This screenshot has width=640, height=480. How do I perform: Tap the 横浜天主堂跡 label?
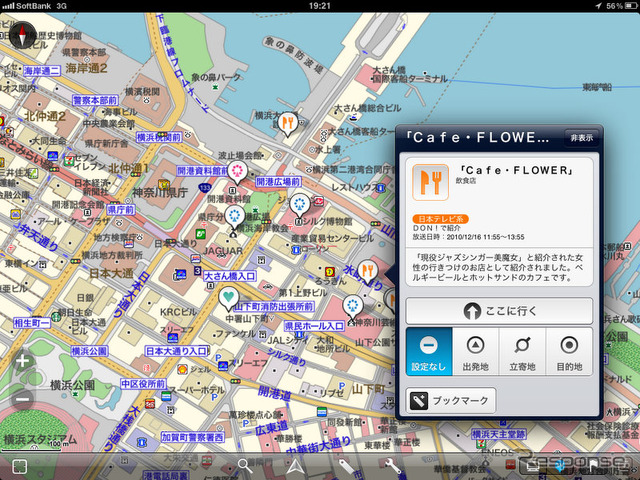tap(499, 434)
